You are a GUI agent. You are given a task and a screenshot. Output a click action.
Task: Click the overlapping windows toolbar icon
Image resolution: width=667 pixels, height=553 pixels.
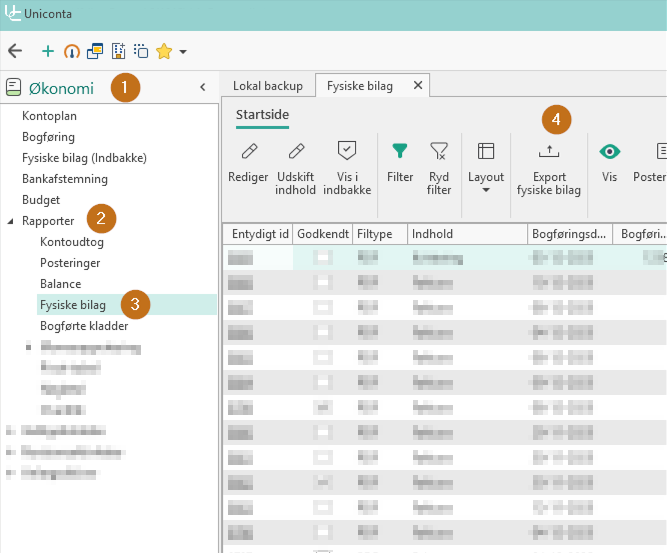[95, 51]
